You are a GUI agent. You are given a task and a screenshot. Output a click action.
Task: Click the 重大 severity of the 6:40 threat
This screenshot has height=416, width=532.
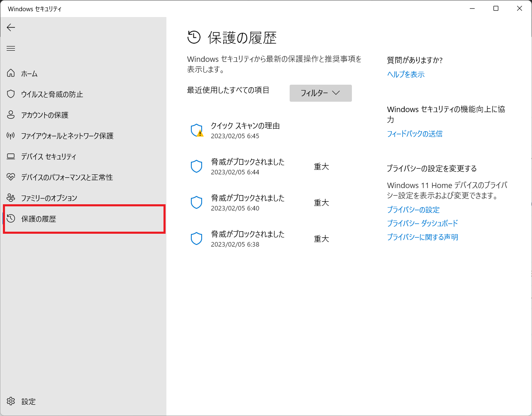(x=321, y=203)
